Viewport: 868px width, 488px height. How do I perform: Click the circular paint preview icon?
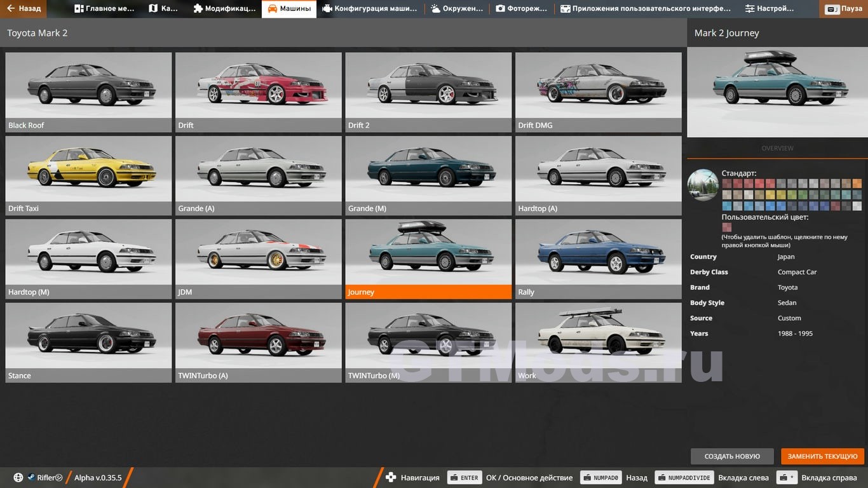point(703,185)
